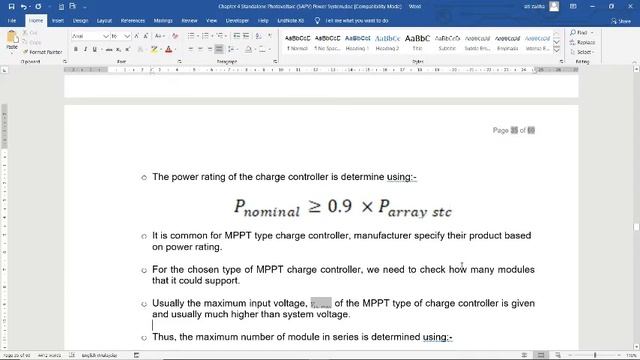
Task: Center the paragraph text
Action: click(x=200, y=49)
